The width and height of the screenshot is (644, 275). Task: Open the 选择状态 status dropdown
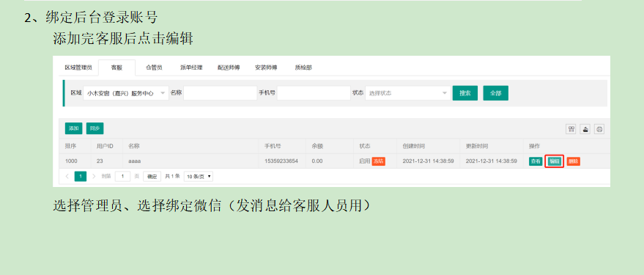tap(408, 93)
